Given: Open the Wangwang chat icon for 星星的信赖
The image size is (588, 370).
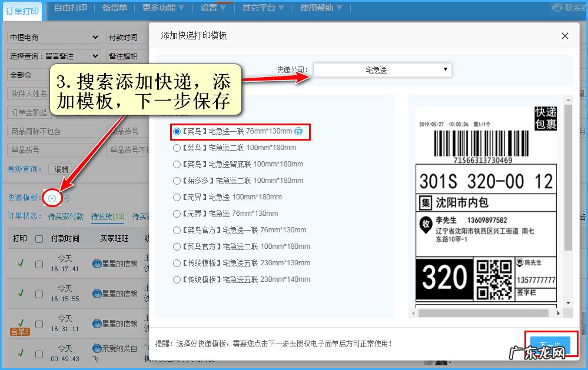Looking at the screenshot, I should (x=97, y=264).
